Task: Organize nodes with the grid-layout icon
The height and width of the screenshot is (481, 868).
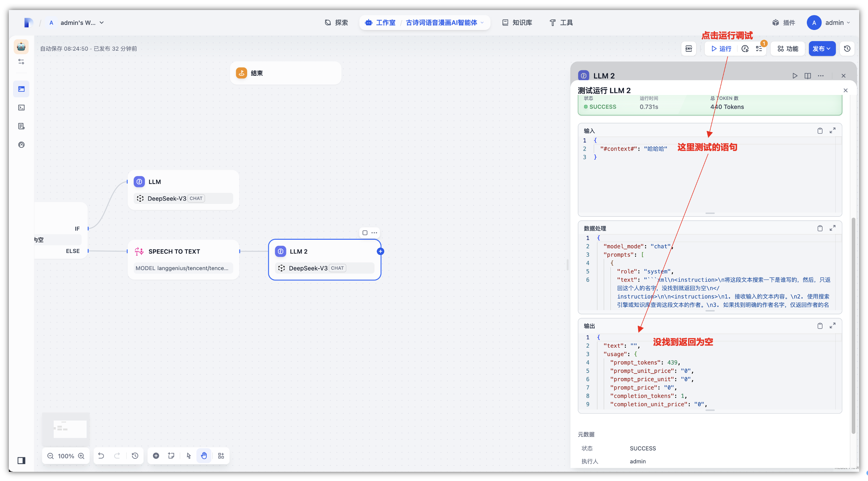Action: (x=221, y=456)
